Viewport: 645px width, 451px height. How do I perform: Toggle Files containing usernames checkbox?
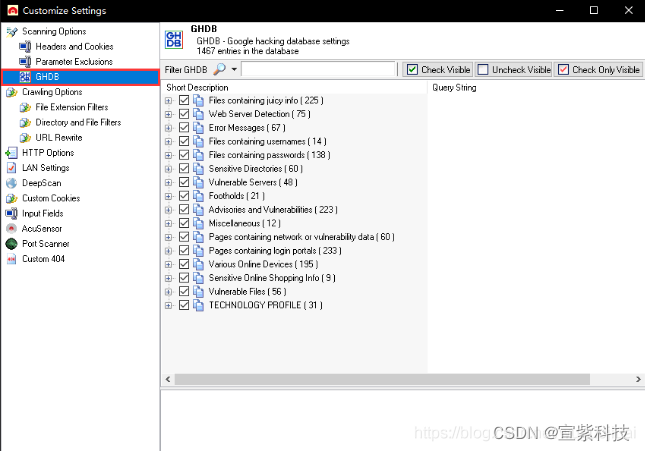184,142
